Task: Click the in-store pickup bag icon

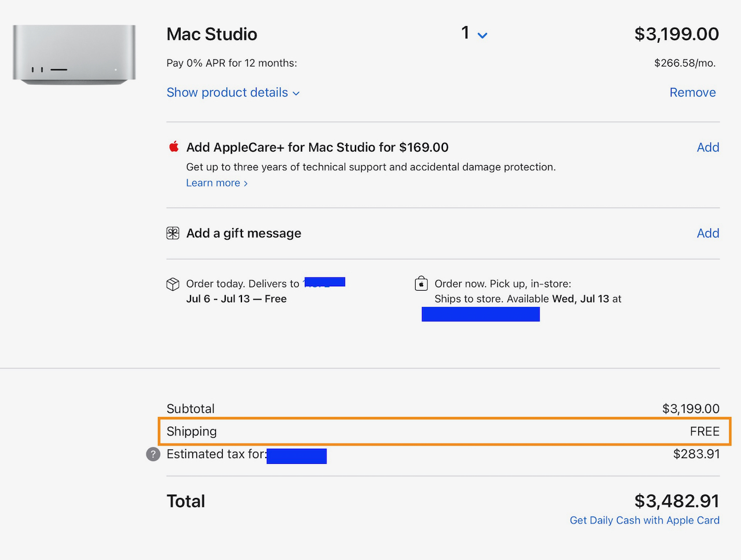Action: (421, 283)
